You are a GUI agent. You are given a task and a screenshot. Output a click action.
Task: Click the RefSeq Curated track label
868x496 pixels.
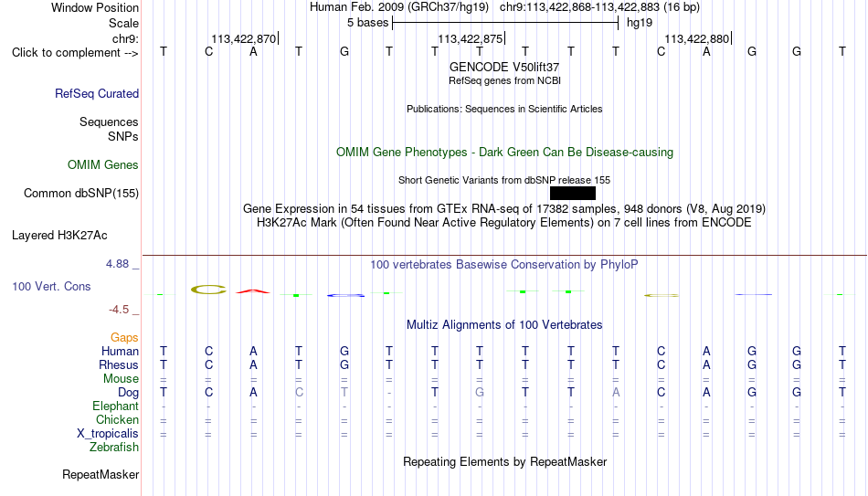(96, 93)
